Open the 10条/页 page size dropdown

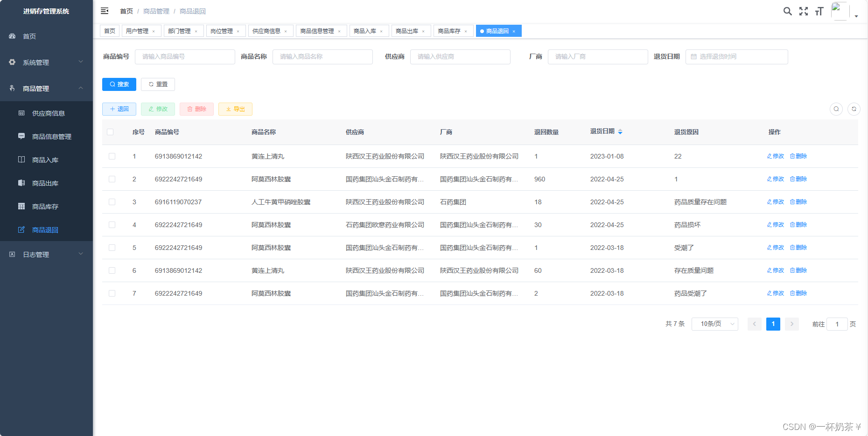(714, 324)
